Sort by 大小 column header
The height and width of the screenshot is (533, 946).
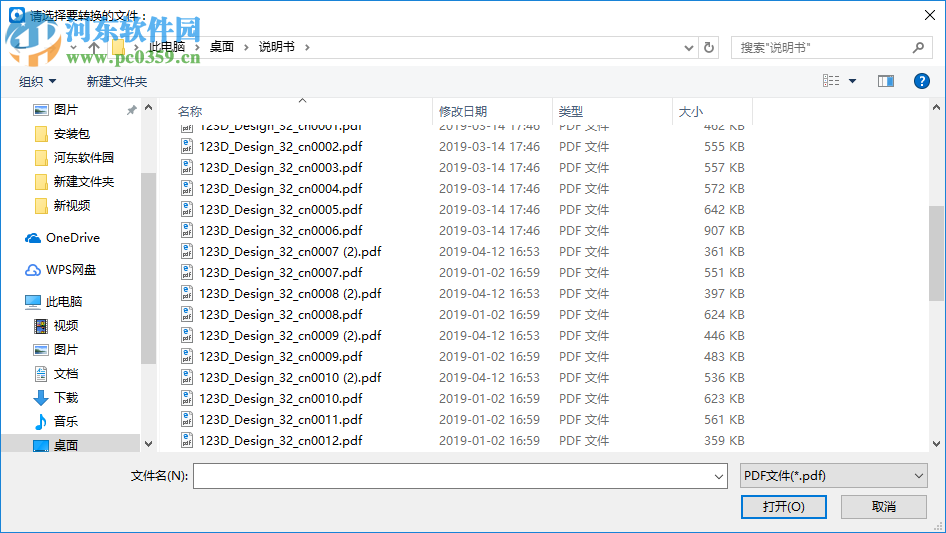691,112
